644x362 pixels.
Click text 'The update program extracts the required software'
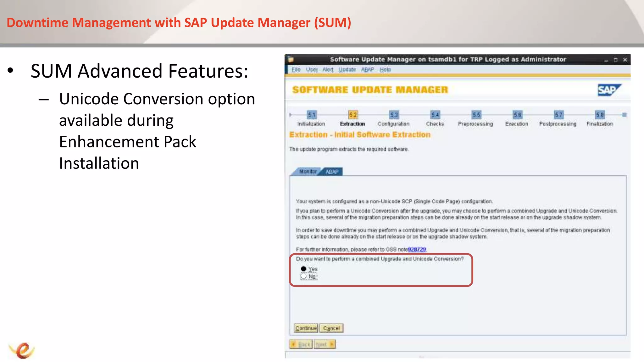349,149
